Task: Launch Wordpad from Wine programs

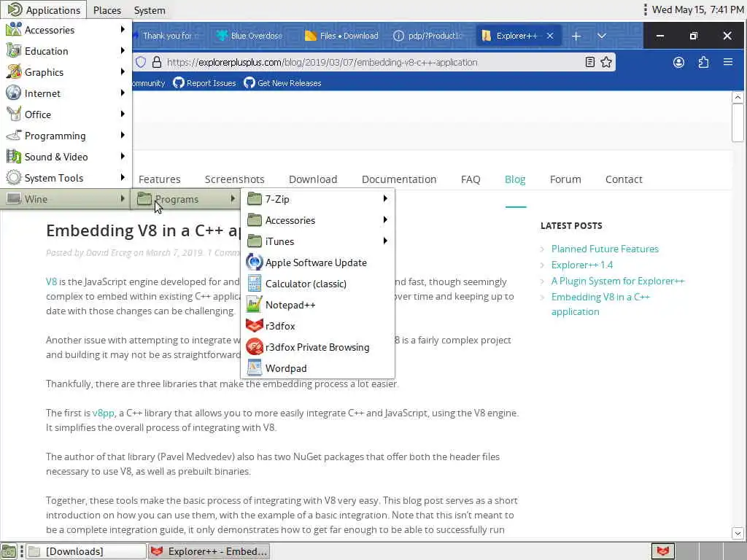Action: [x=318, y=368]
